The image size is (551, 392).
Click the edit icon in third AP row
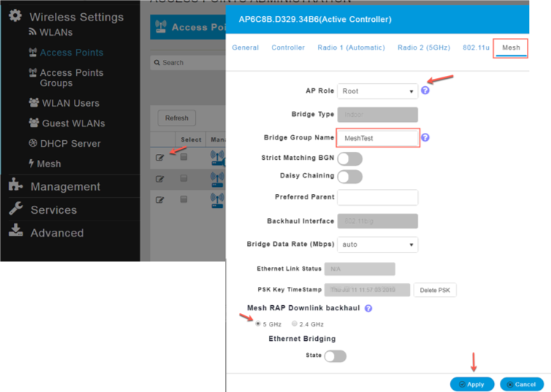pyautogui.click(x=159, y=199)
